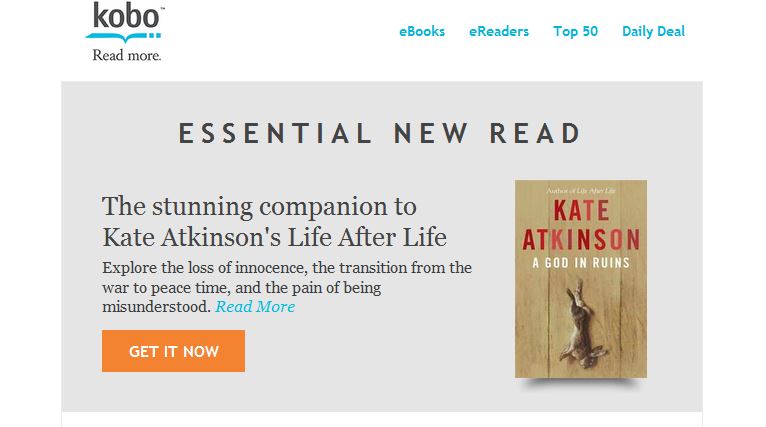Click "The stunning companion to" headline line

259,207
